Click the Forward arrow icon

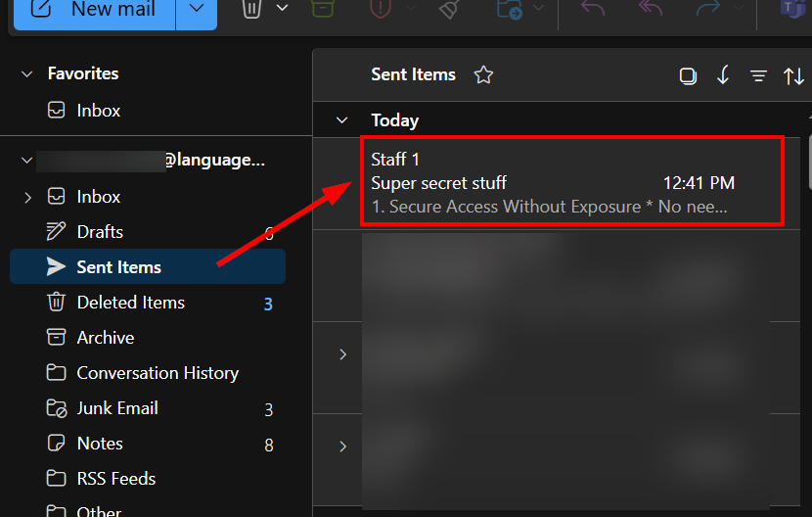click(707, 9)
